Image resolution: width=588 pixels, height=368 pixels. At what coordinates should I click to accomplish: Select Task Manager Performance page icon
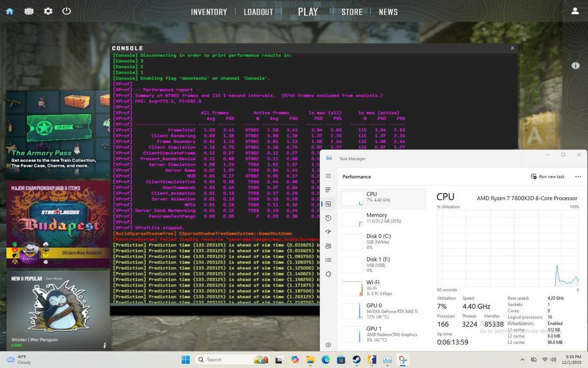click(x=329, y=204)
